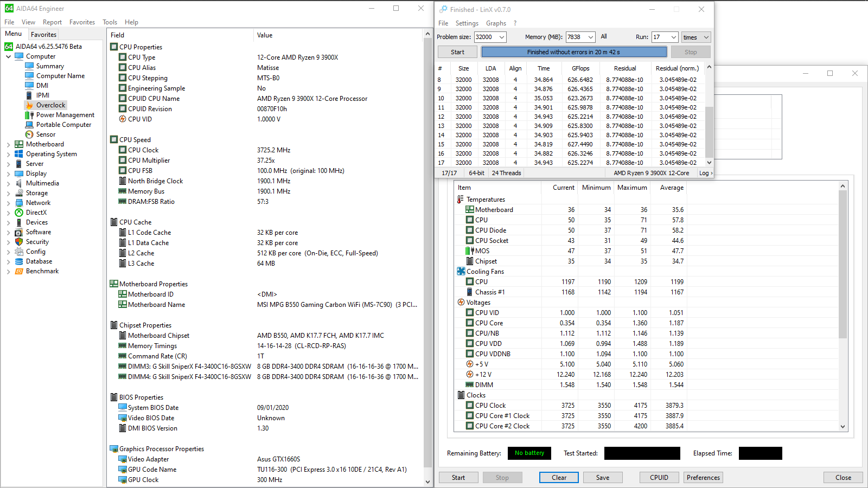Select the Multimedia speaker icon
The width and height of the screenshot is (868, 488).
point(19,183)
